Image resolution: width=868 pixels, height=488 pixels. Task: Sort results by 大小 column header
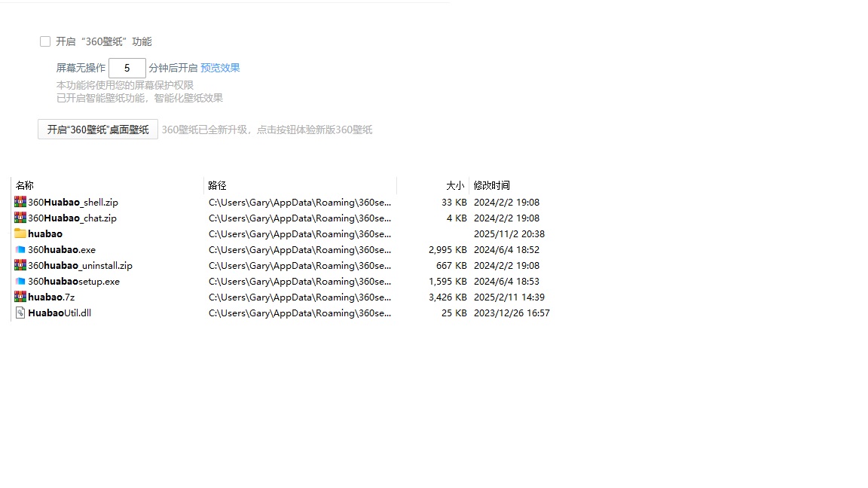click(455, 185)
